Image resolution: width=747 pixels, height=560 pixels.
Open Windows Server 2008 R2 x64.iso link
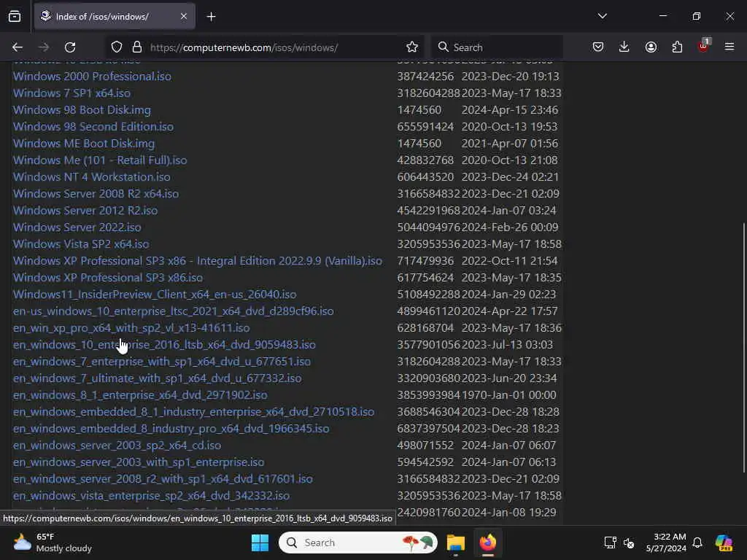point(96,194)
